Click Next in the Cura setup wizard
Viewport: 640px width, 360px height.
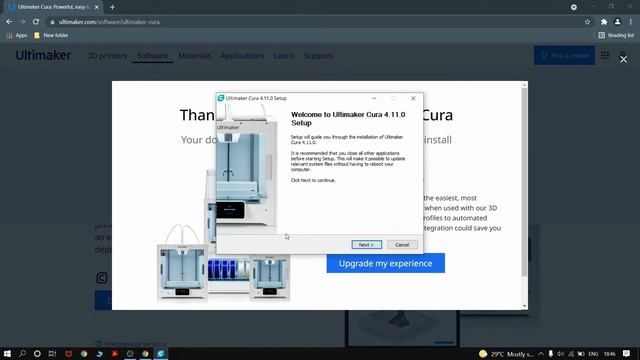[x=367, y=244]
